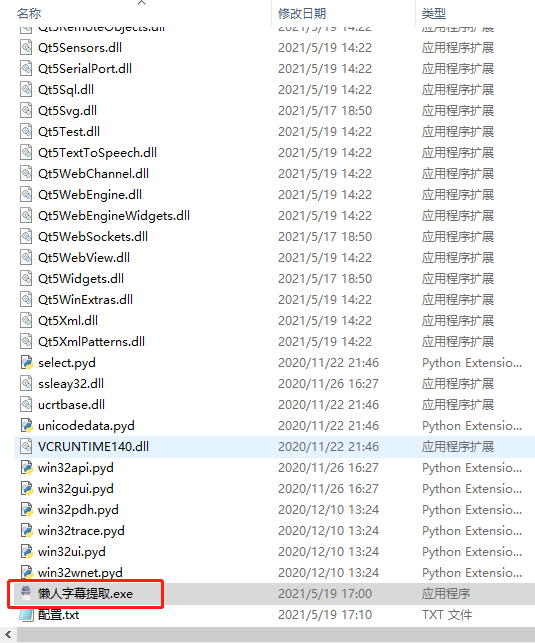Viewport: 535px width, 643px height.
Task: Click the horizontal scrollbar left arrow
Action: point(8,635)
